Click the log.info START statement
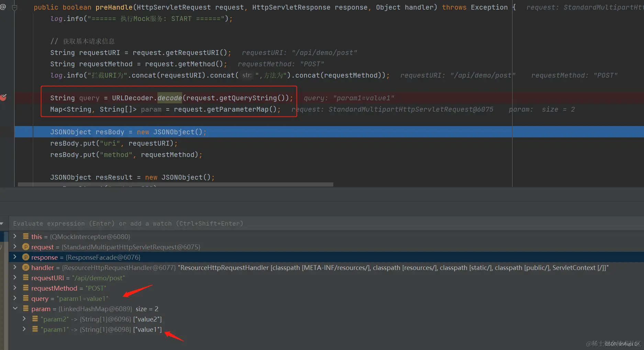Screen dimensions: 644x350 (141, 19)
